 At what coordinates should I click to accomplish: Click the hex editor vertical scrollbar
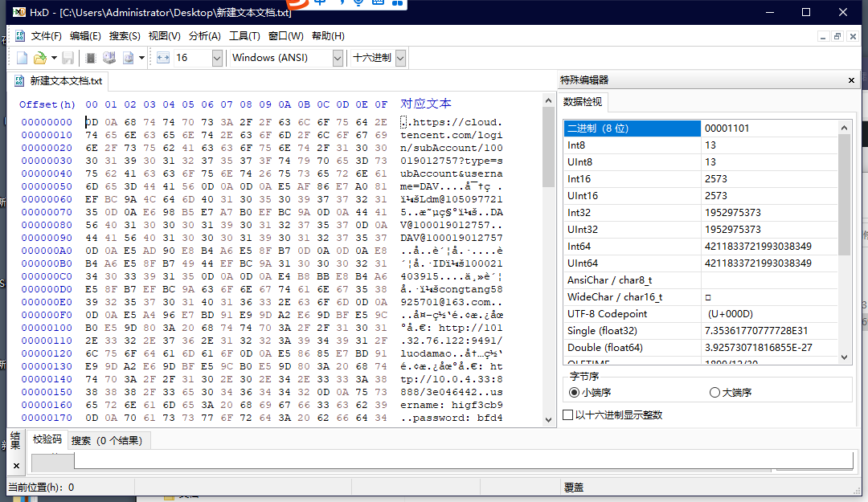click(x=548, y=265)
